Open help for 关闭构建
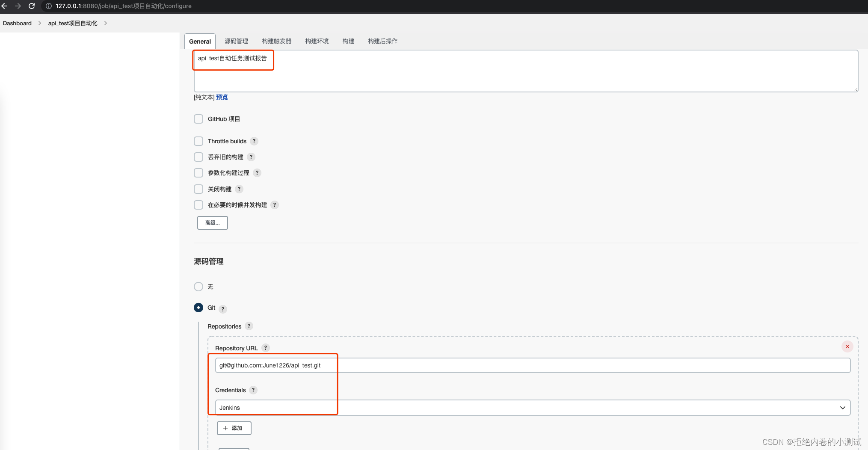Screen dimensions: 868x450 point(239,189)
